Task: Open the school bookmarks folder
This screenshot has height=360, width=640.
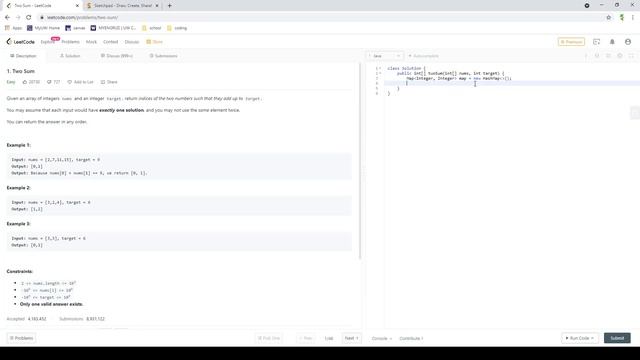Action: [151, 28]
